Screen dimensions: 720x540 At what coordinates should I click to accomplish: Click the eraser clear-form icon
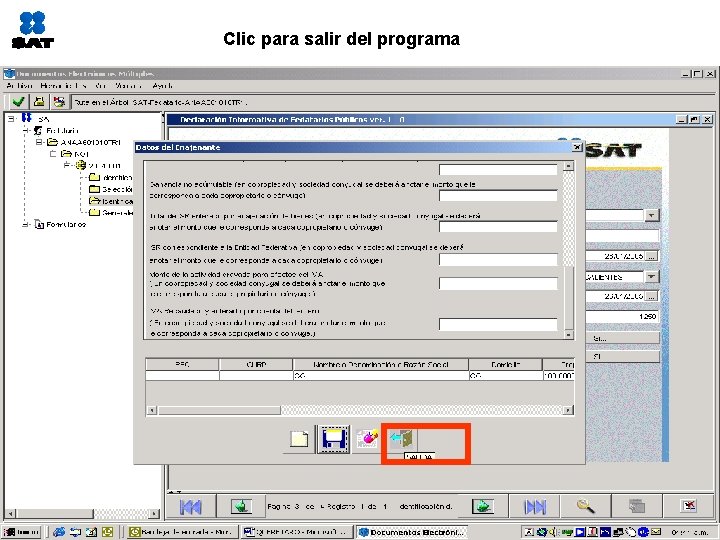coord(367,439)
